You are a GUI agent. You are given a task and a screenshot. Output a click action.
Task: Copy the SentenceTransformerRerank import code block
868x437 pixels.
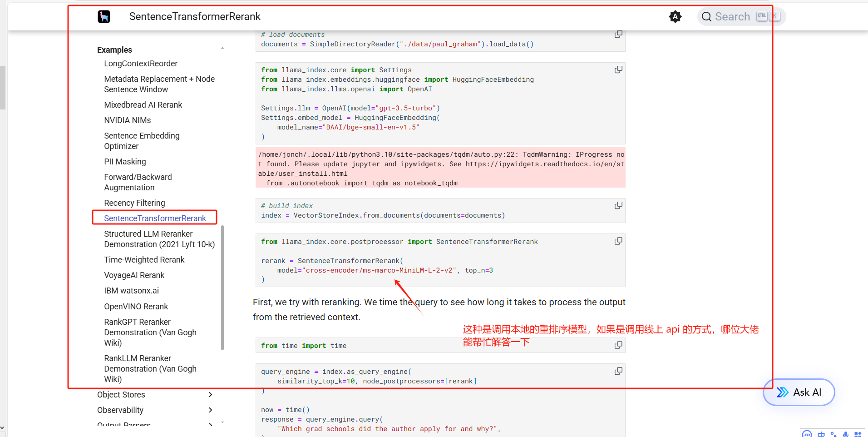coord(618,241)
